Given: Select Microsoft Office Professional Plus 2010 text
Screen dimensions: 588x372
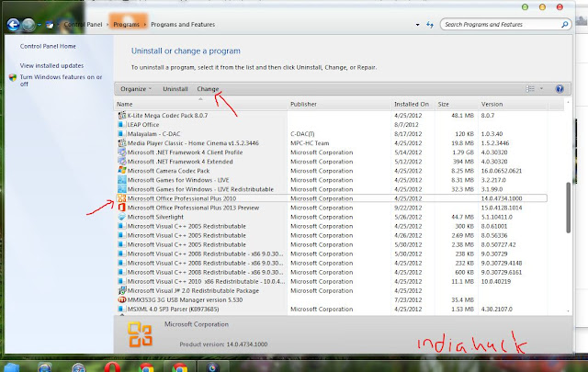Looking at the screenshot, I should point(182,198).
